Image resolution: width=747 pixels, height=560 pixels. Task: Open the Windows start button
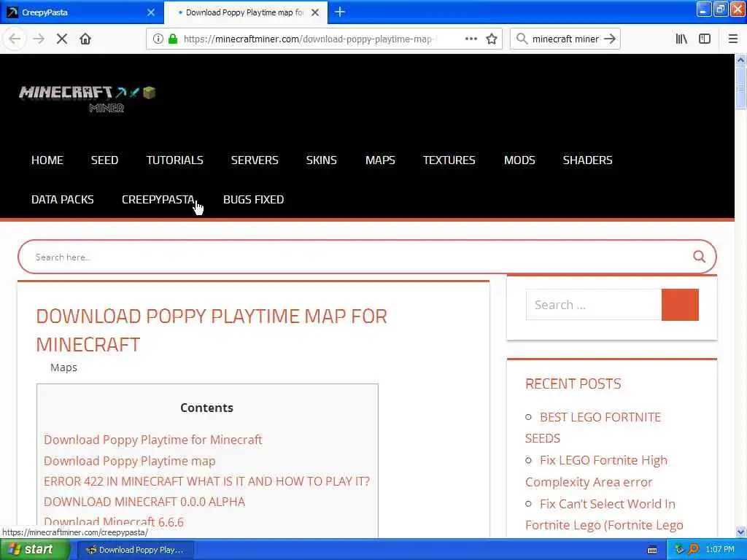(34, 550)
